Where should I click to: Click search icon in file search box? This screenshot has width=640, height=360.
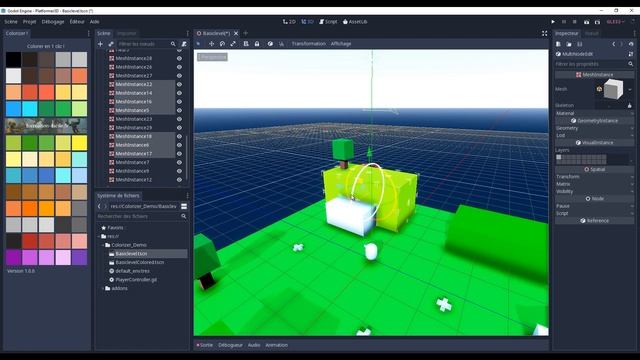click(184, 216)
